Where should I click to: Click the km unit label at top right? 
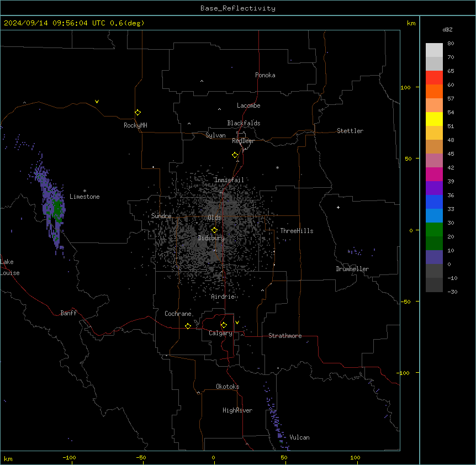click(411, 23)
